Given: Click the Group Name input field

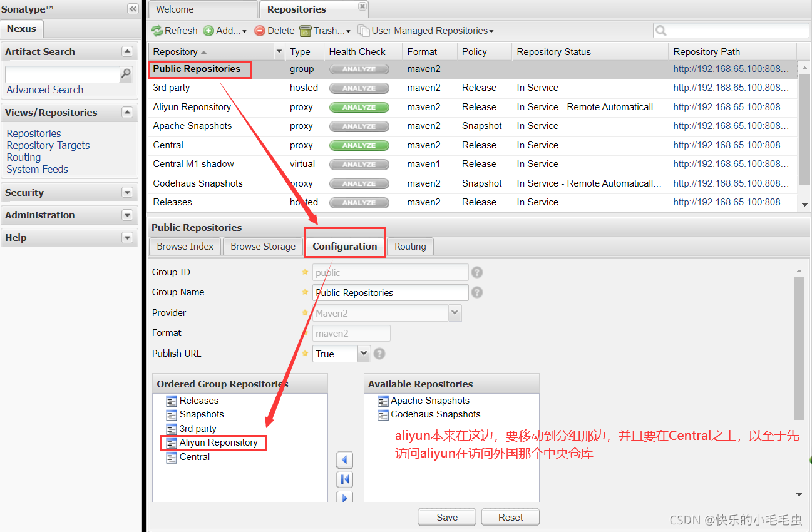Looking at the screenshot, I should (x=390, y=293).
